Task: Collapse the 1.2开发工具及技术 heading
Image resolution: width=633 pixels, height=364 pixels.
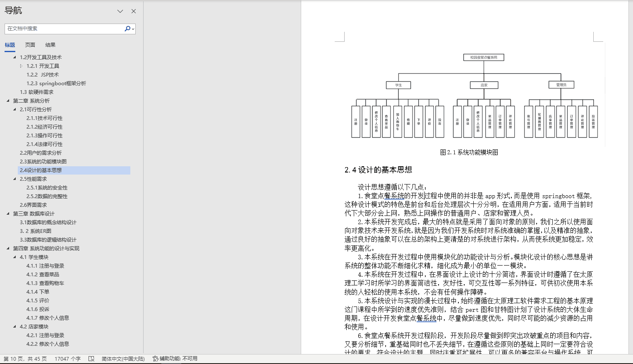Action: click(15, 57)
